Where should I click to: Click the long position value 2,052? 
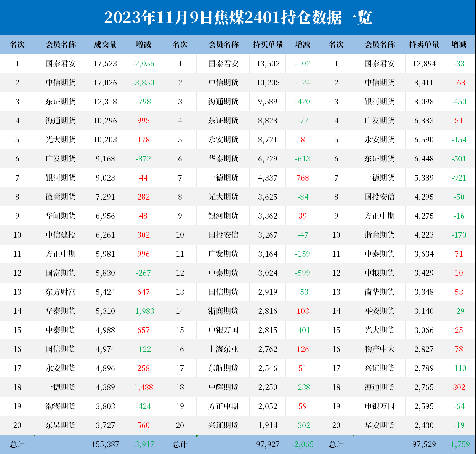tap(268, 406)
